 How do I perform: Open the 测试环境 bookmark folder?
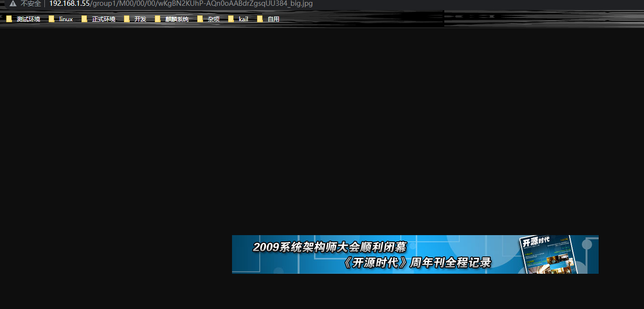pyautogui.click(x=23, y=19)
